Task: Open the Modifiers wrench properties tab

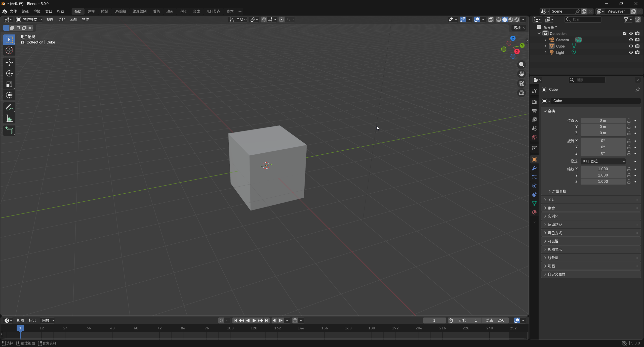Action: [x=534, y=168]
